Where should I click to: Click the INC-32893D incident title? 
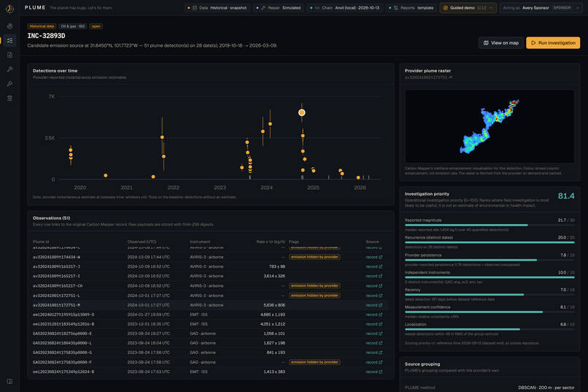coord(46,36)
